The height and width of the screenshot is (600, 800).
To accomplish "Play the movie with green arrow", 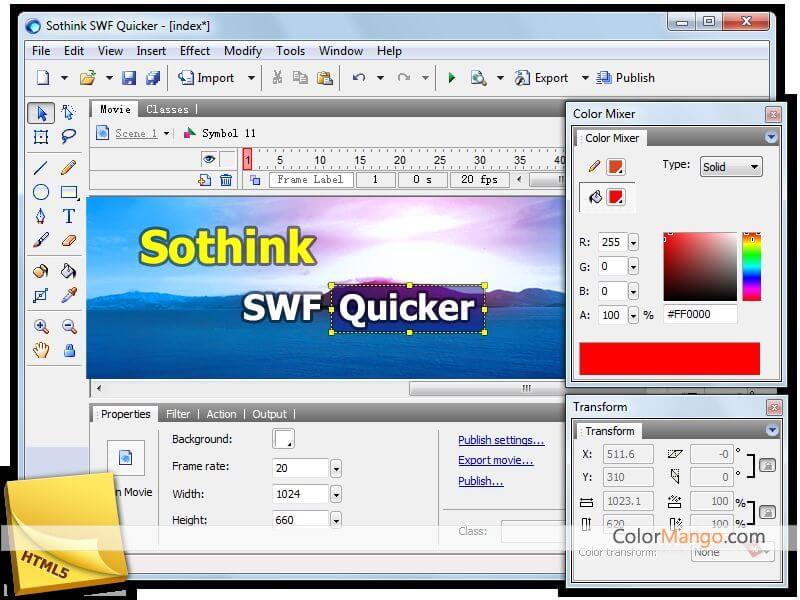I will 452,78.
